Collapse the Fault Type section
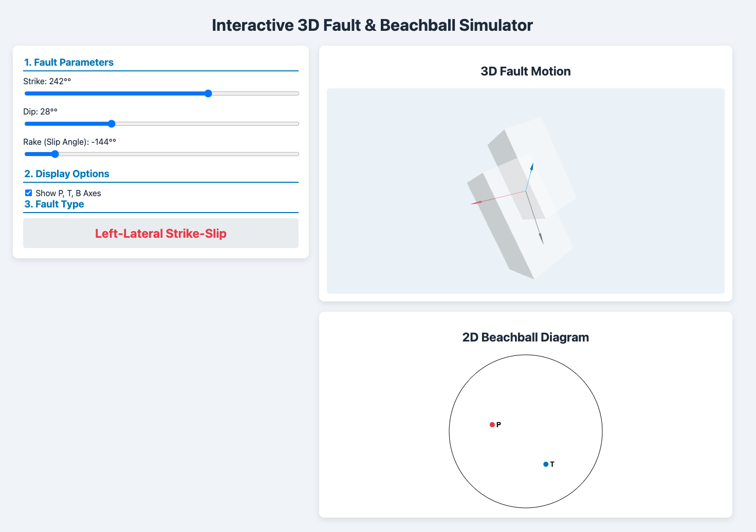This screenshot has width=756, height=532. point(54,204)
